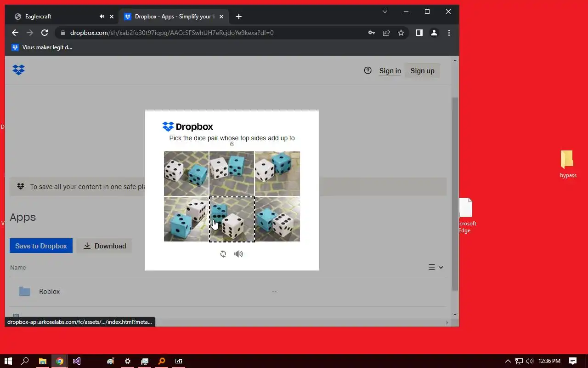Image resolution: width=588 pixels, height=368 pixels.
Task: Click the Dropbox logo in page header
Action: pos(18,70)
